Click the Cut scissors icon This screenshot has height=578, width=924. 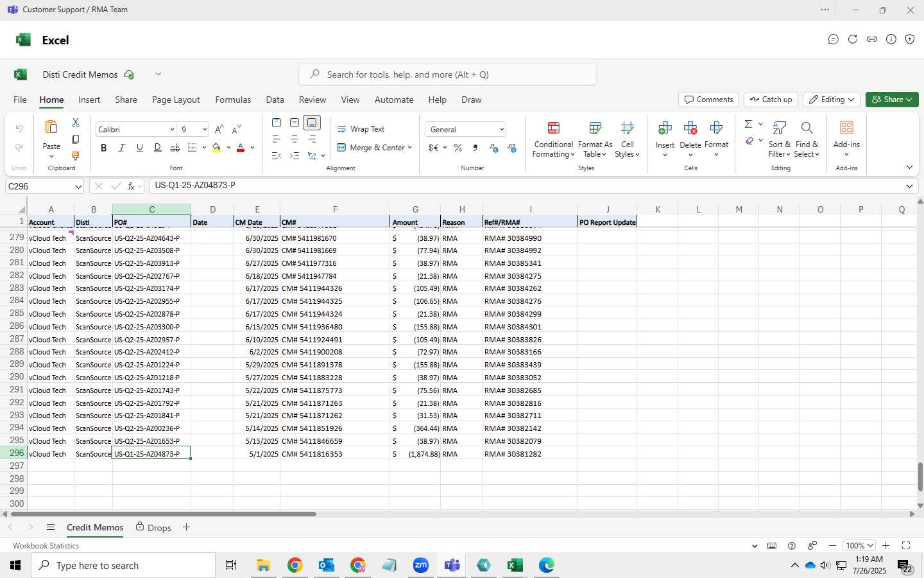click(75, 123)
